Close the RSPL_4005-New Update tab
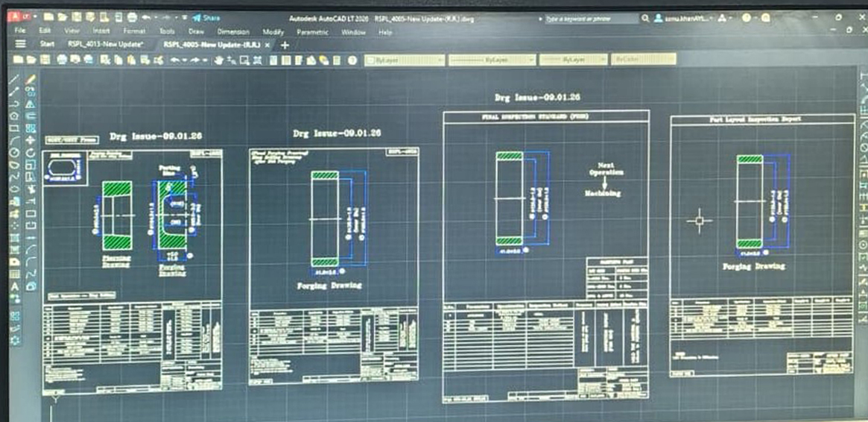 pyautogui.click(x=267, y=45)
